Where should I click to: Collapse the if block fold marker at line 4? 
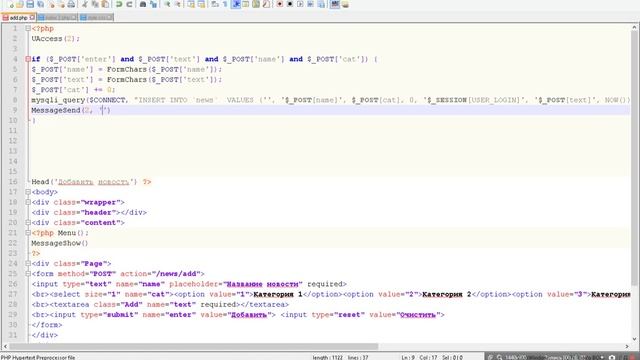pyautogui.click(x=28, y=59)
